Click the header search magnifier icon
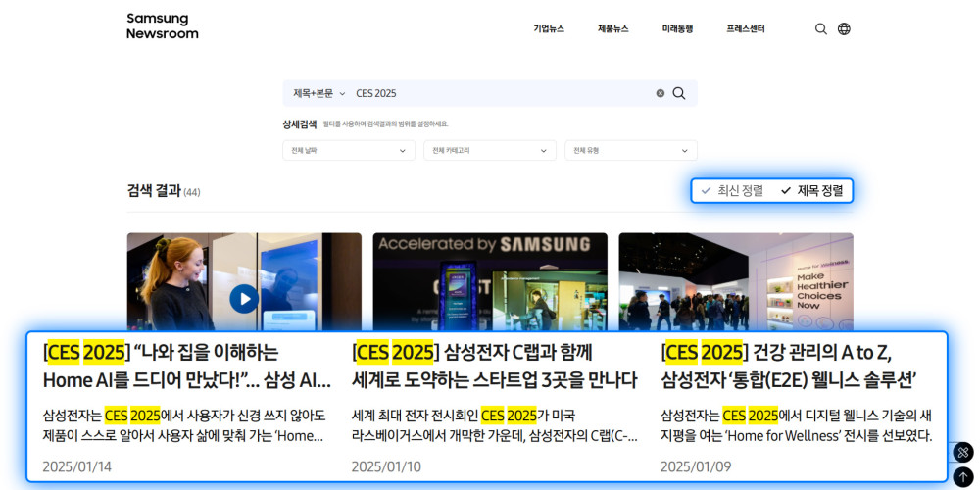The width and height of the screenshot is (980, 490). pos(821,29)
